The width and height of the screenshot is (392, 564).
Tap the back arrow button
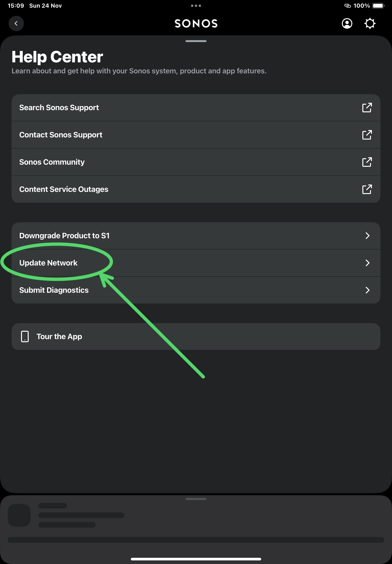pos(16,24)
